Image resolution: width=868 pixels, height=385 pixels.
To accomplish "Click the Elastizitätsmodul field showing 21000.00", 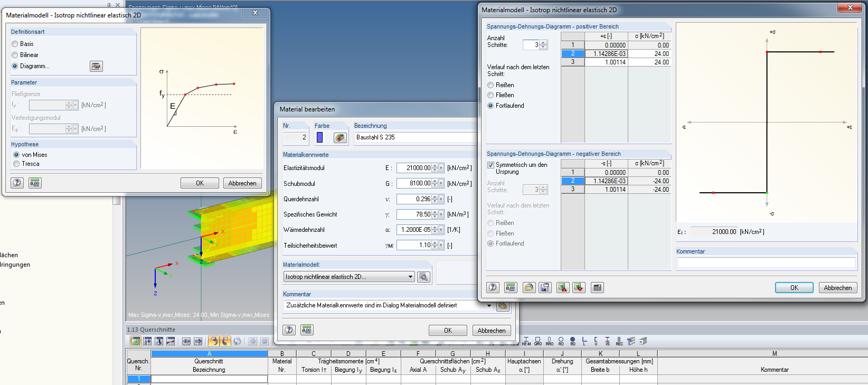I will tap(414, 168).
